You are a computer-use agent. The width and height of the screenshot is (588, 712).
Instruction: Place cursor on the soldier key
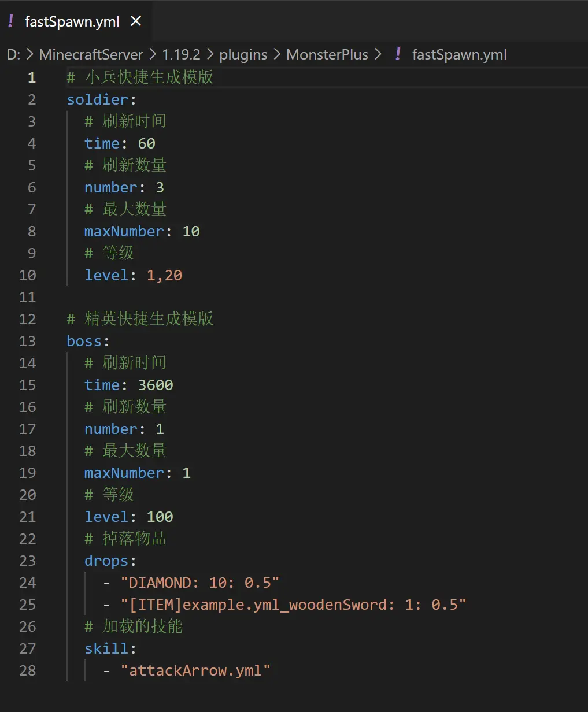(97, 99)
